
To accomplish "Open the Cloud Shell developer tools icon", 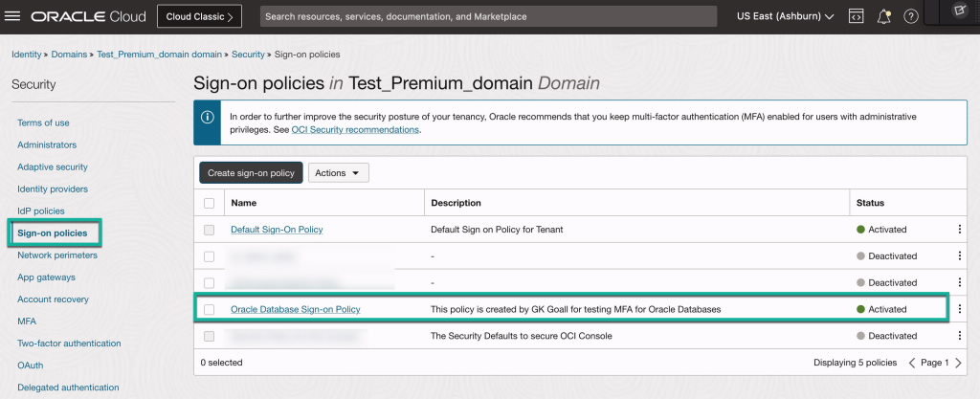I will [857, 16].
